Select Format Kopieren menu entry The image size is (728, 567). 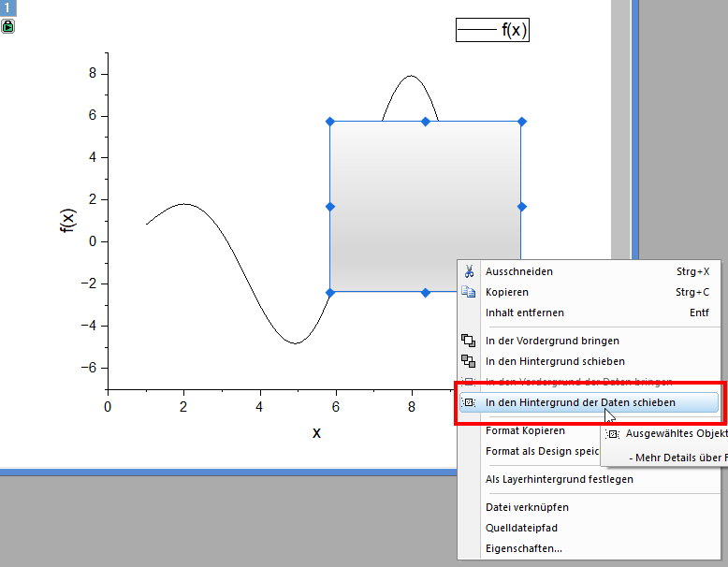coord(524,430)
